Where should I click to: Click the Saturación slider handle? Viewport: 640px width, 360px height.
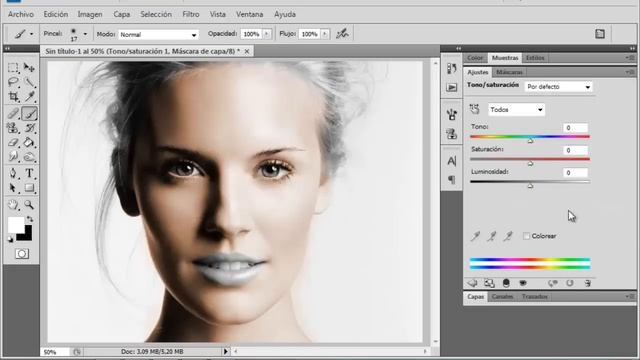[x=530, y=163]
